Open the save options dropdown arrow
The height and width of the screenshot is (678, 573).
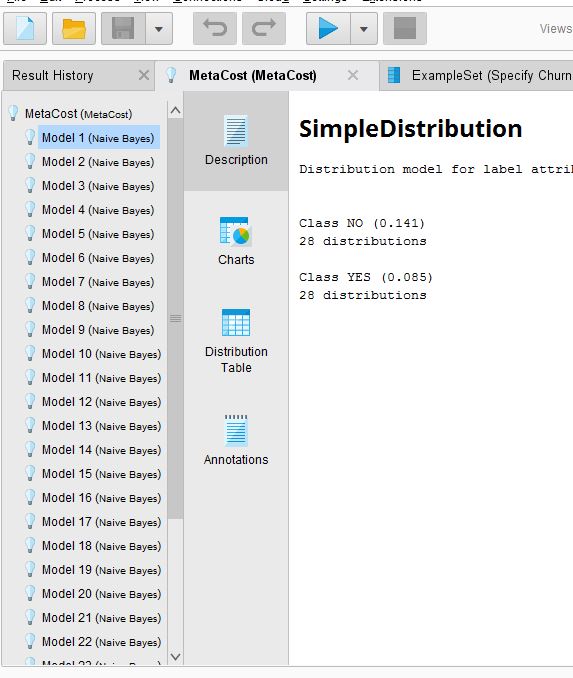click(x=159, y=29)
